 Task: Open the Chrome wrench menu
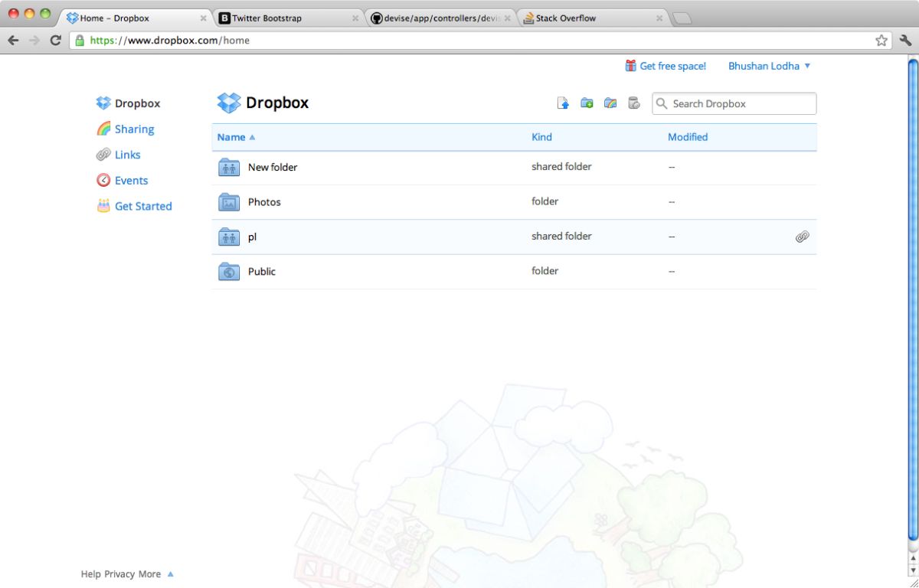point(904,40)
